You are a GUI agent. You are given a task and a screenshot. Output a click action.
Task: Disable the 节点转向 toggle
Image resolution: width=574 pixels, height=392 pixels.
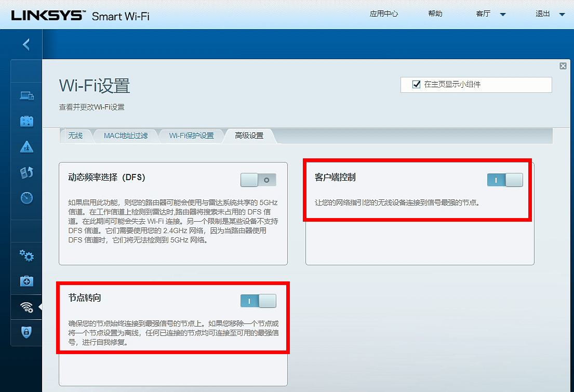(x=258, y=301)
